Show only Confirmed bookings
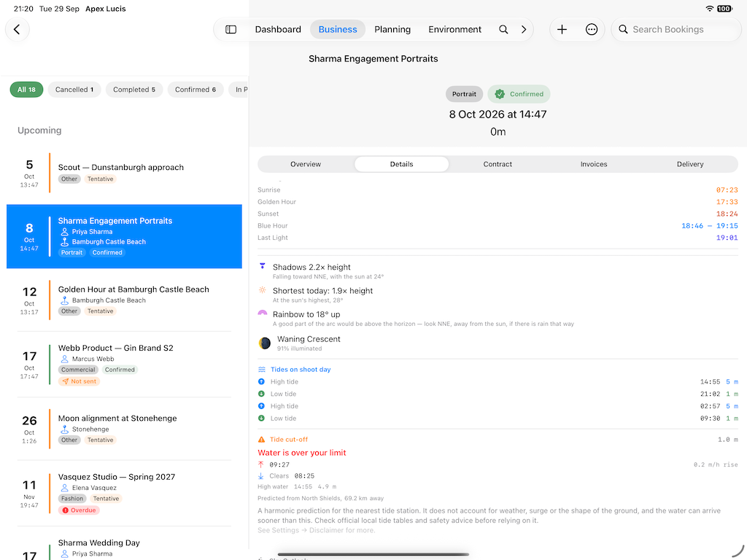The image size is (747, 560). coord(196,90)
